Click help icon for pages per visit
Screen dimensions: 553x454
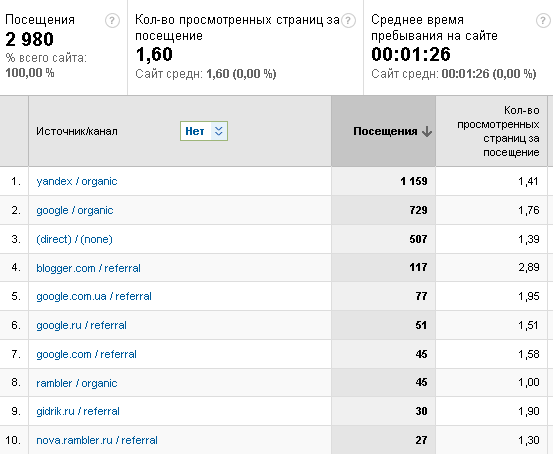pyautogui.click(x=348, y=20)
